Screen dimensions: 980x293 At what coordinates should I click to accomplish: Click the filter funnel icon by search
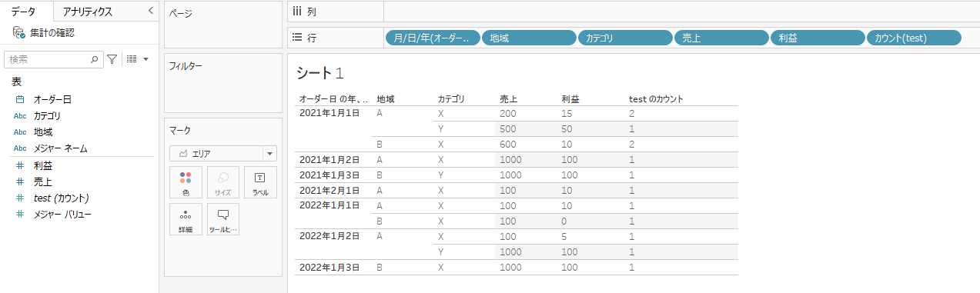(x=112, y=58)
